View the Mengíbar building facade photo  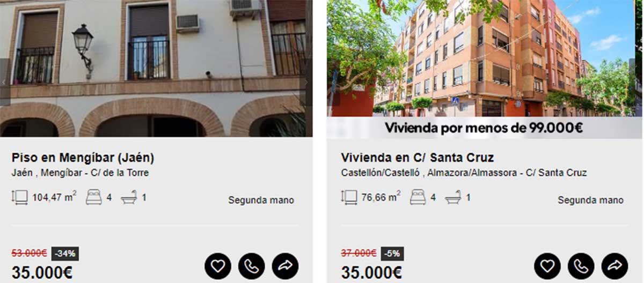pos(156,68)
